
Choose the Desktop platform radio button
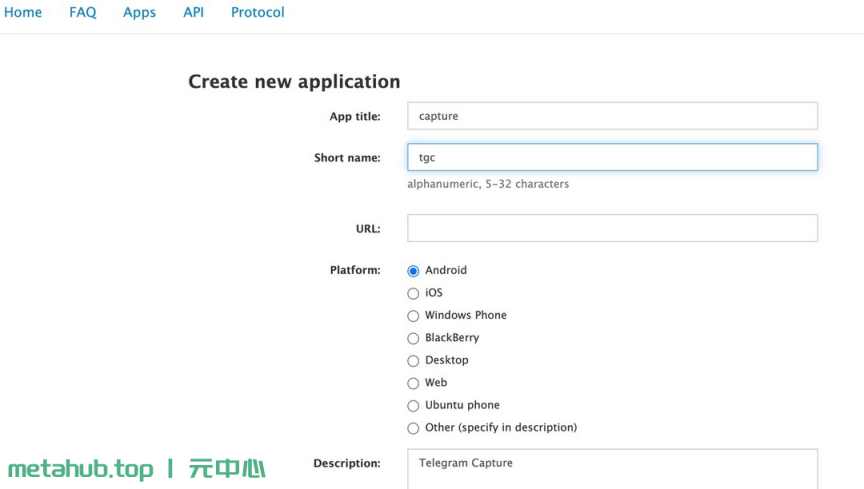[413, 361]
